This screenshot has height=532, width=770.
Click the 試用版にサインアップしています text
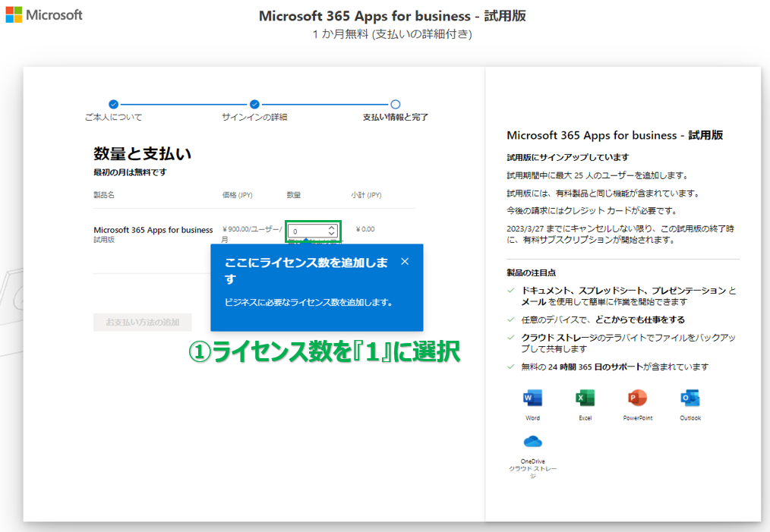pos(568,157)
